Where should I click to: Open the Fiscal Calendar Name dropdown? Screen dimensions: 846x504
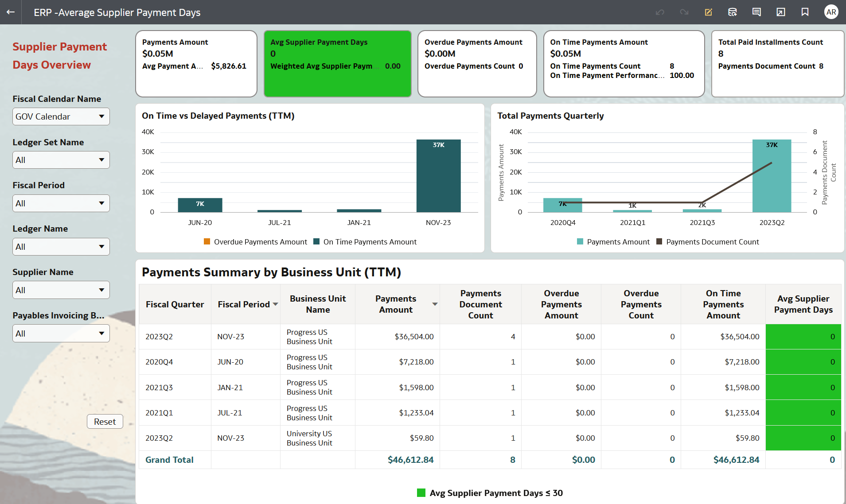pos(61,116)
